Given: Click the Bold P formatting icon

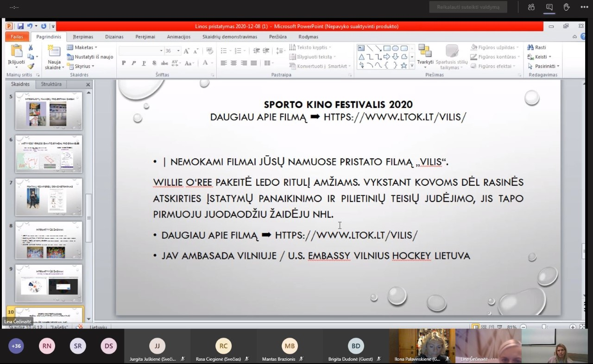Looking at the screenshot, I should coord(123,63).
